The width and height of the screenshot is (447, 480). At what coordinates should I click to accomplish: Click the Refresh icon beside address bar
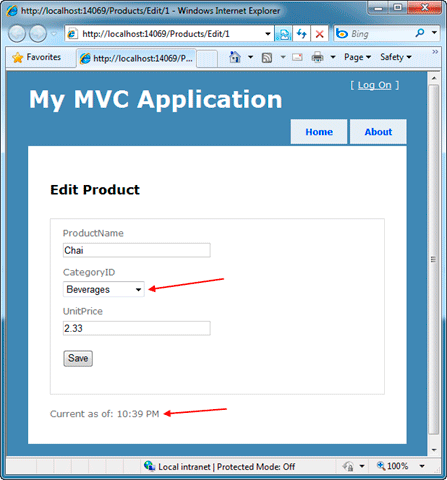(302, 34)
